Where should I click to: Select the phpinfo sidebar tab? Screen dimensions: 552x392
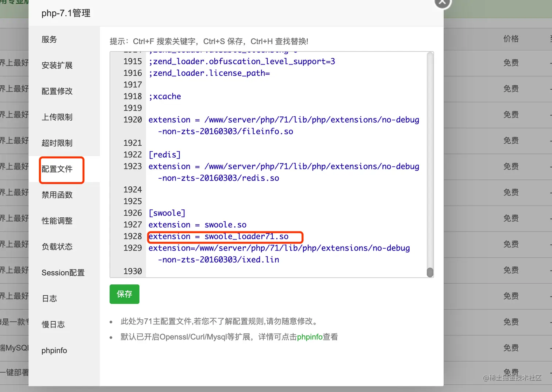[54, 350]
